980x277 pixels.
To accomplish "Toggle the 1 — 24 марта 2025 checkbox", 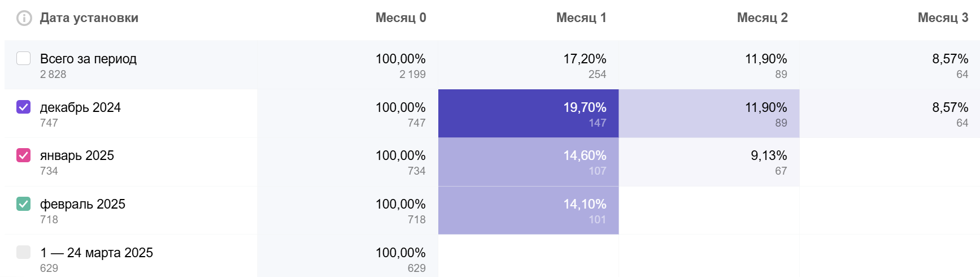I will 24,252.
